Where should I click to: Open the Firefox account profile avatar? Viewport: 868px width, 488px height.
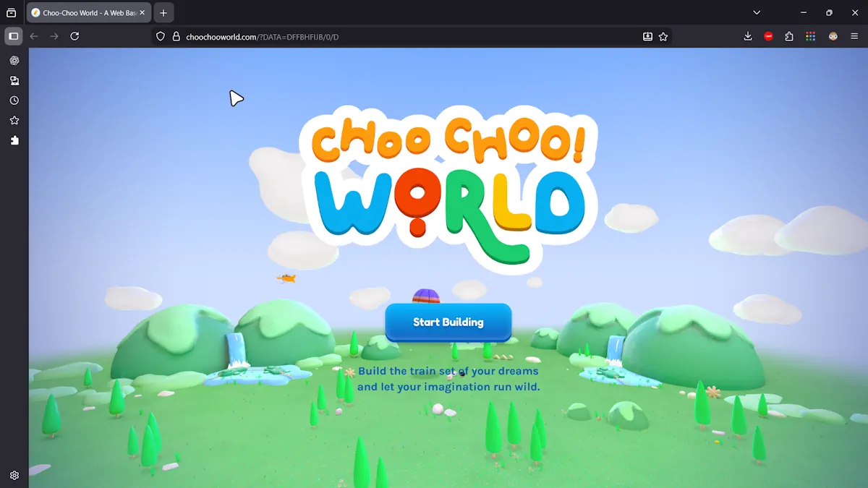tap(832, 36)
